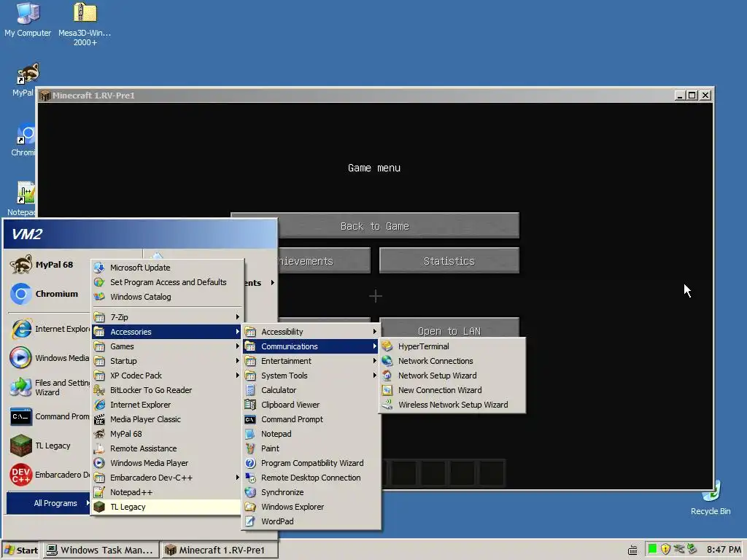
Task: Click the Remote Assistance icon
Action: coord(99,448)
